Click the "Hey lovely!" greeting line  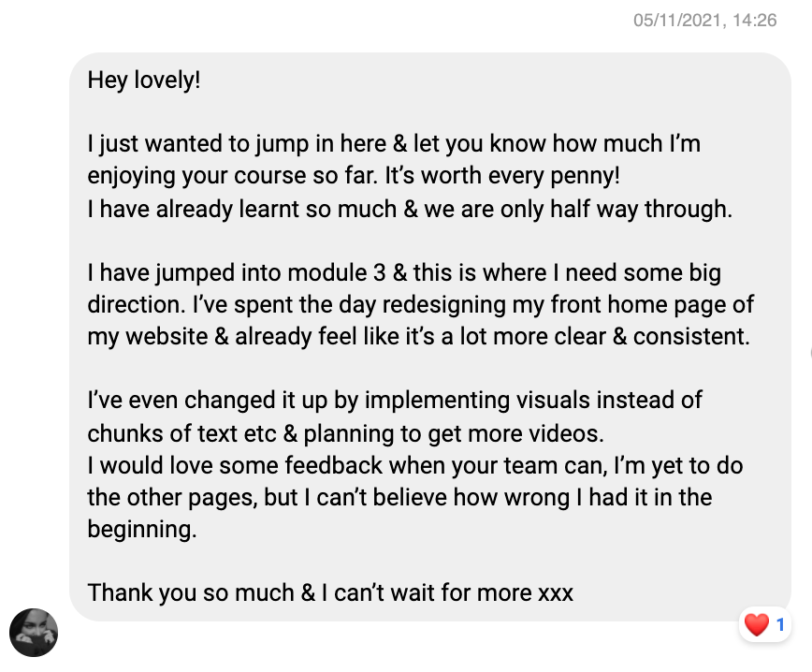click(x=144, y=80)
